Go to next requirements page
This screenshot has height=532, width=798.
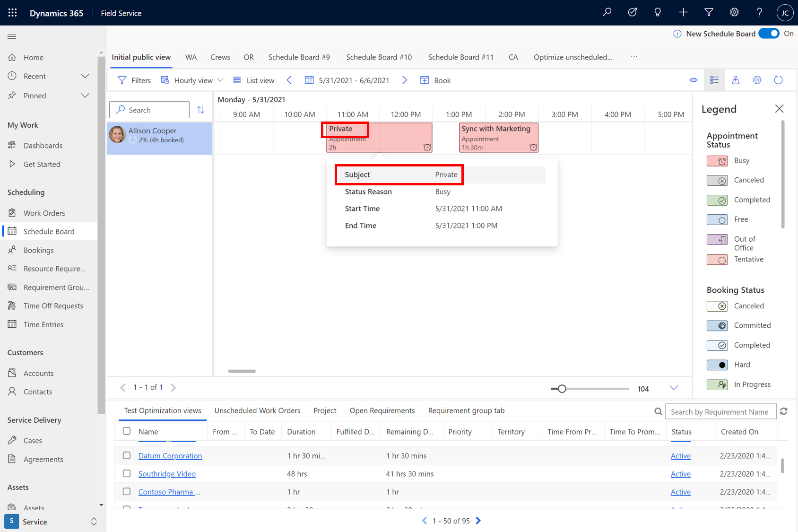(478, 521)
